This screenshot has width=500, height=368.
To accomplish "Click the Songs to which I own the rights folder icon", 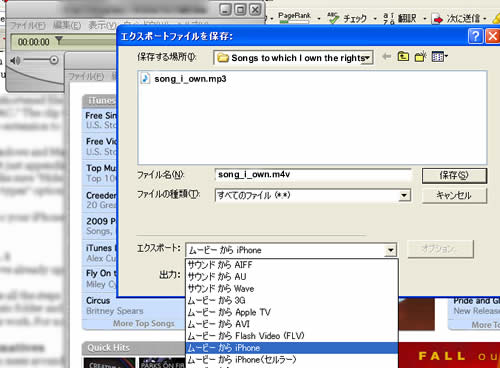I will [223, 58].
